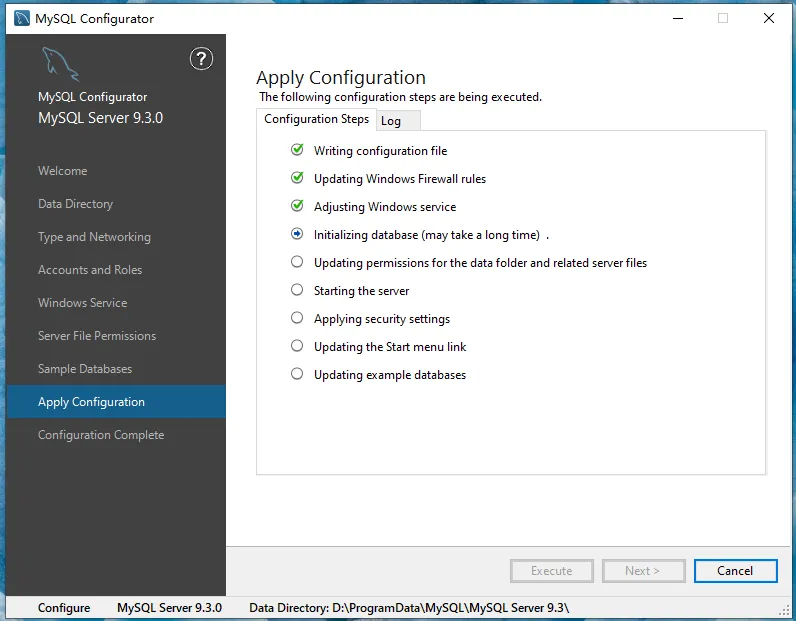Click the MySQL dolphin logo
This screenshot has width=796, height=621.
pos(60,64)
